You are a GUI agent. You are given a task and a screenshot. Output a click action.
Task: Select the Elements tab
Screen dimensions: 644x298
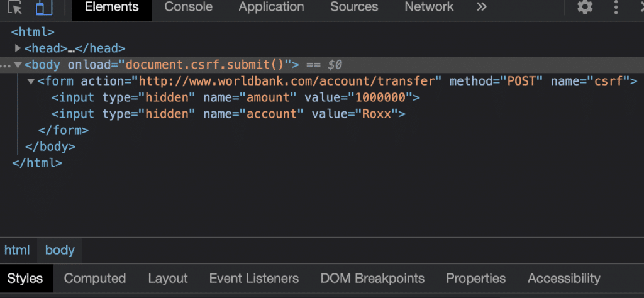[112, 7]
